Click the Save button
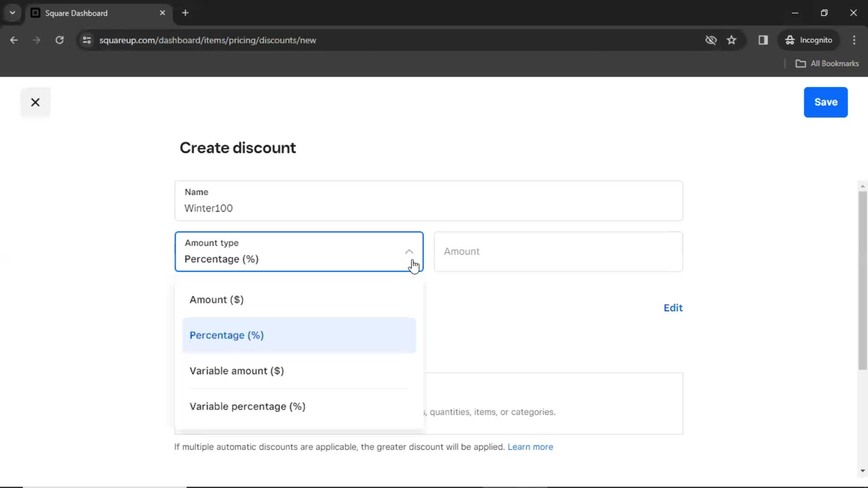Screen dimensions: 868x488 point(826,102)
